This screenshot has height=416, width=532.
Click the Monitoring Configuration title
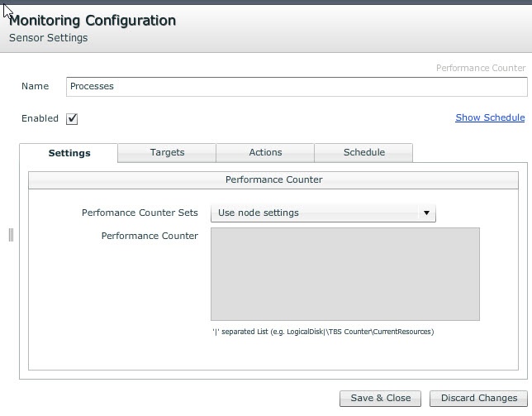(93, 20)
